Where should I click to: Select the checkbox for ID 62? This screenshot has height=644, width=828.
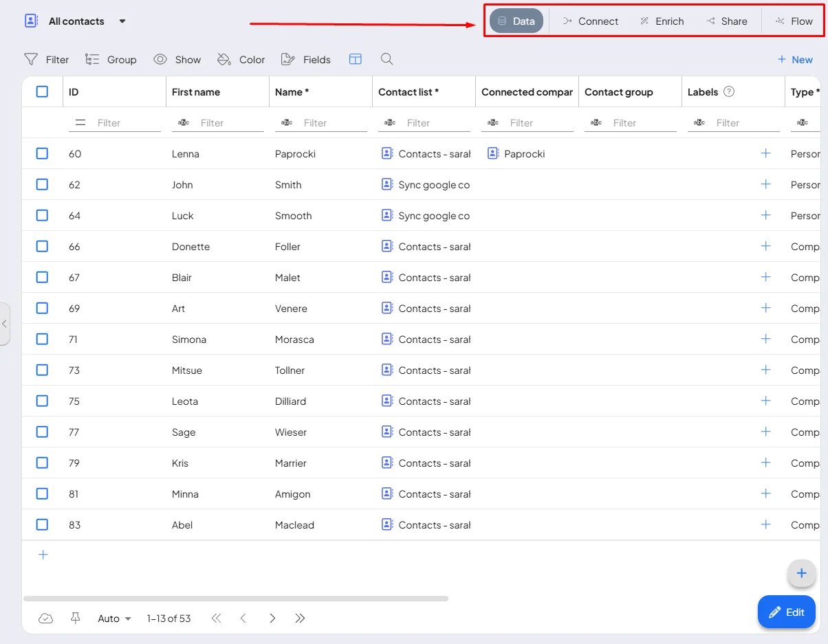(42, 184)
